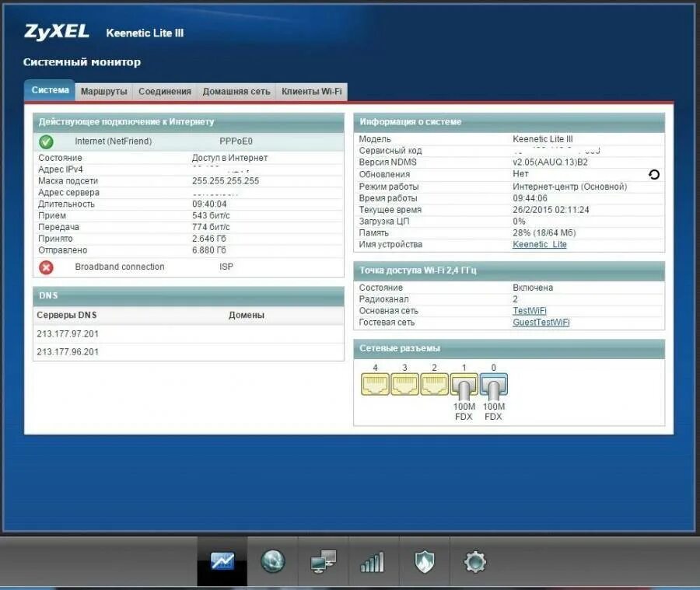Switch to the Соединения tab

(x=165, y=92)
